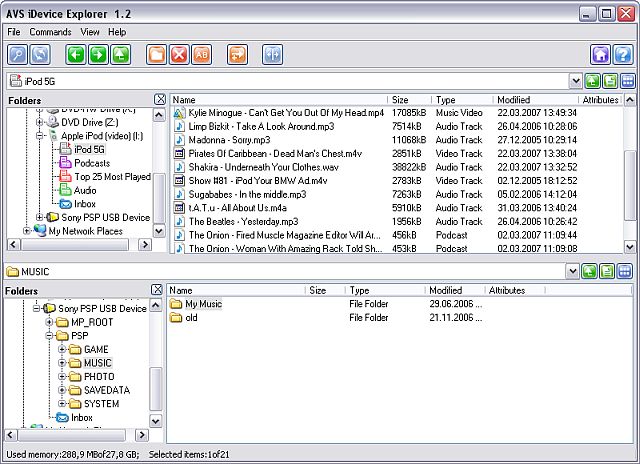Screen dimensions: 640x464
Task: Open the View menu
Action: (x=90, y=32)
